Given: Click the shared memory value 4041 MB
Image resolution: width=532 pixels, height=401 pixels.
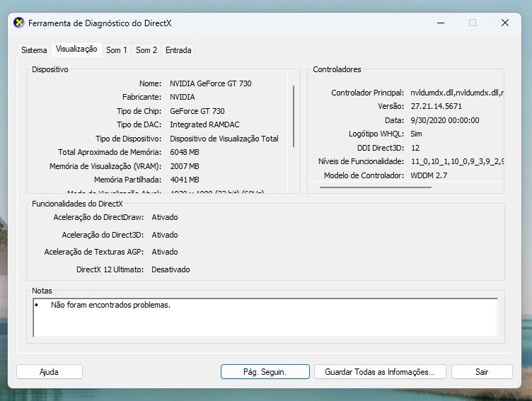Looking at the screenshot, I should (185, 180).
